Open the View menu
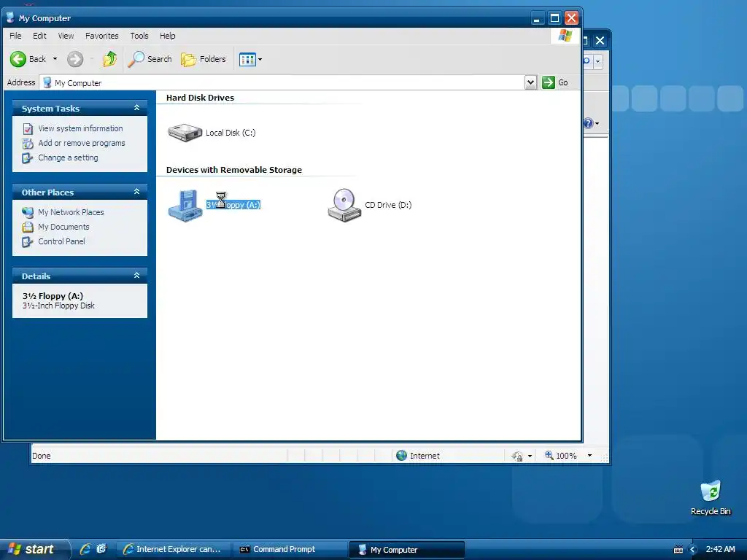Image resolution: width=747 pixels, height=560 pixels. [x=66, y=36]
